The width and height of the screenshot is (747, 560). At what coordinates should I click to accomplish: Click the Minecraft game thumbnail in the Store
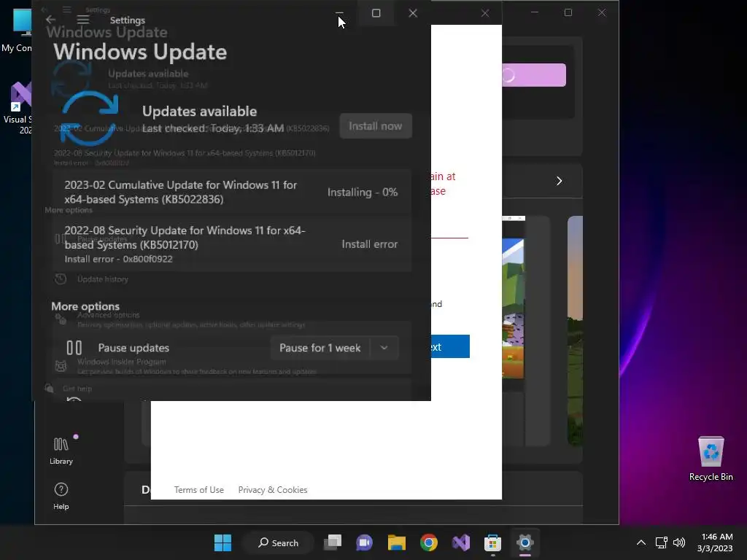point(513,308)
